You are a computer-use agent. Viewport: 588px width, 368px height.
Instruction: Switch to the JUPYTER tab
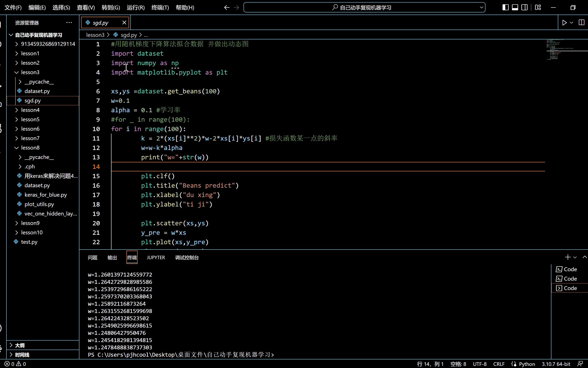155,258
